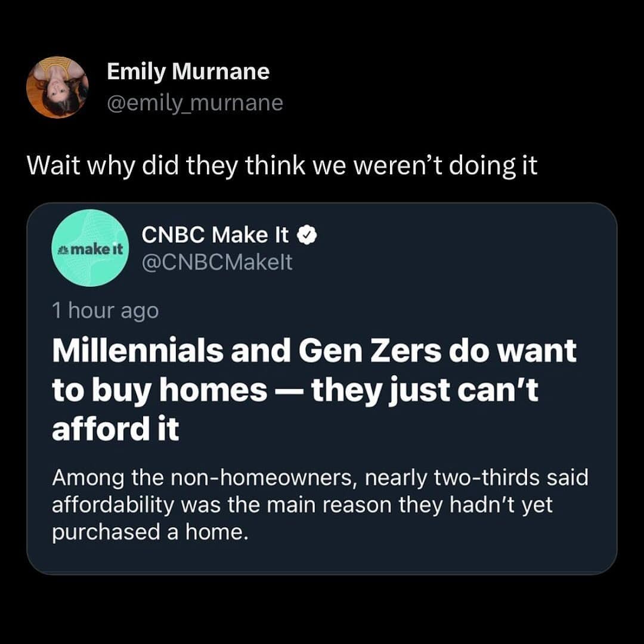Screen dimensions: 644x644
Task: Open Emily Murnane's profile picture
Action: (x=57, y=87)
